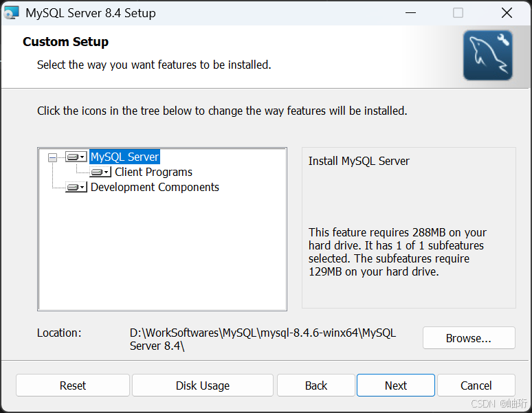Select the Client Programs tree item
Viewport: 532px width, 413px height.
point(153,172)
